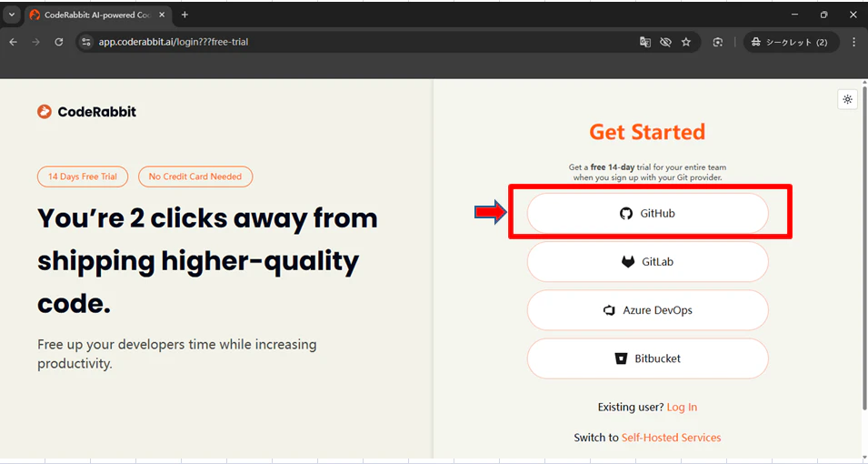The height and width of the screenshot is (464, 868).
Task: Select the CodeRabbit browser tab
Action: (97, 15)
